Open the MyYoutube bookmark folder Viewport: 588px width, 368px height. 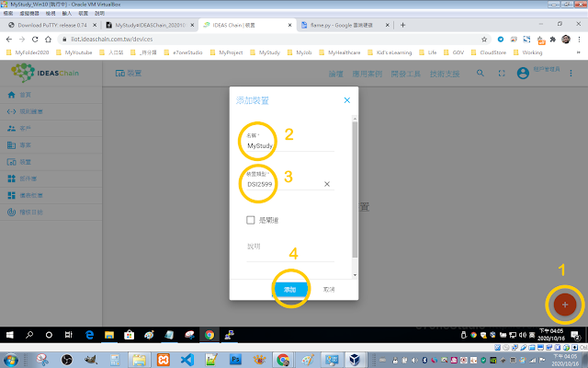pyautogui.click(x=74, y=52)
